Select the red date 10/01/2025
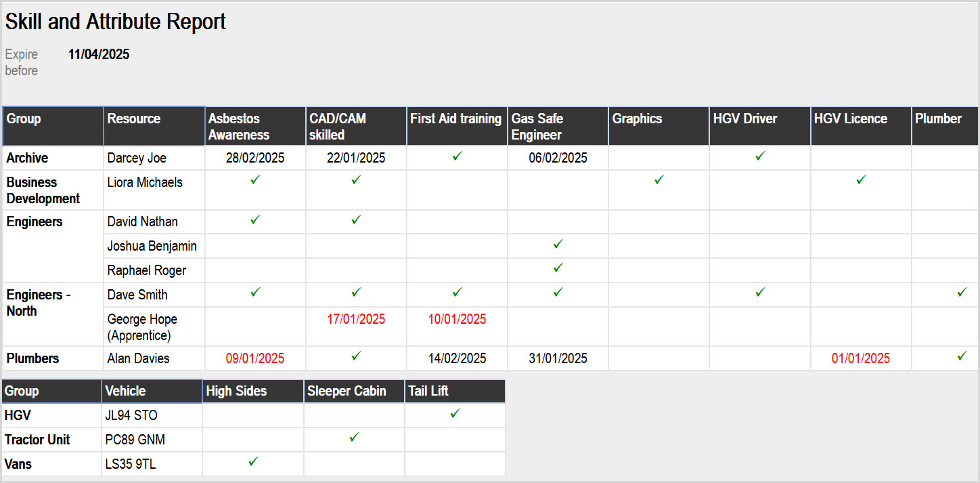This screenshot has width=980, height=483. pos(457,319)
